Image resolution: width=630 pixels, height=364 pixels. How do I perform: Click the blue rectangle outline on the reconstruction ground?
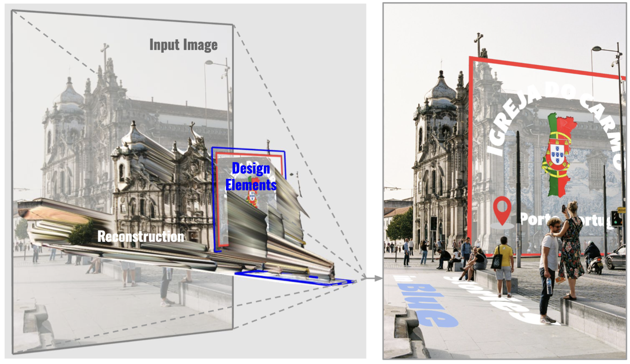pos(296,278)
